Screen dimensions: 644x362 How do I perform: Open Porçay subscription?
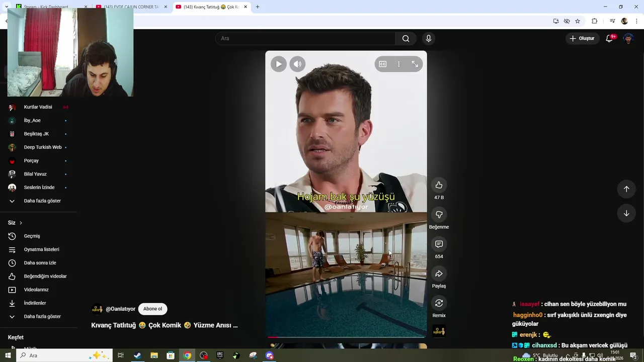38,160
